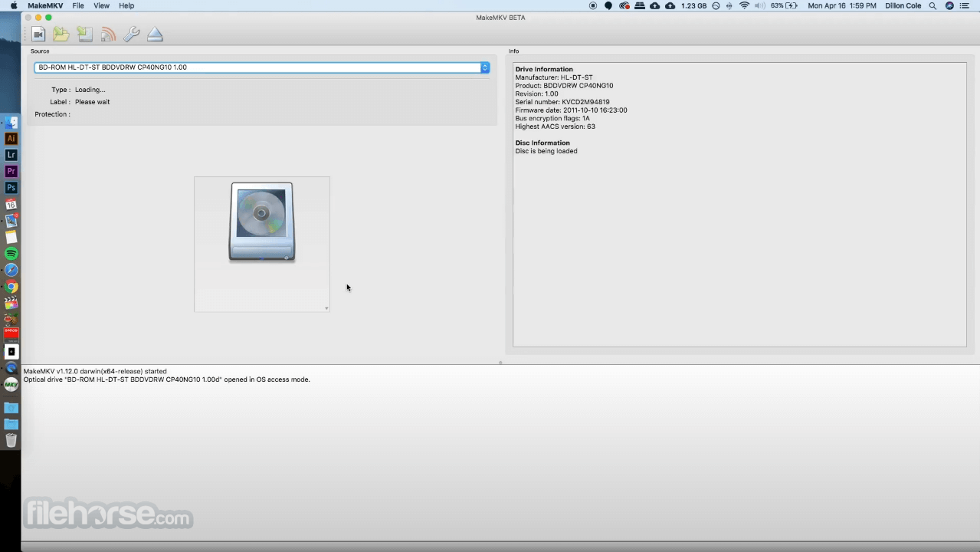The width and height of the screenshot is (980, 552).
Task: Open the MakeMKV application menu
Action: [45, 5]
